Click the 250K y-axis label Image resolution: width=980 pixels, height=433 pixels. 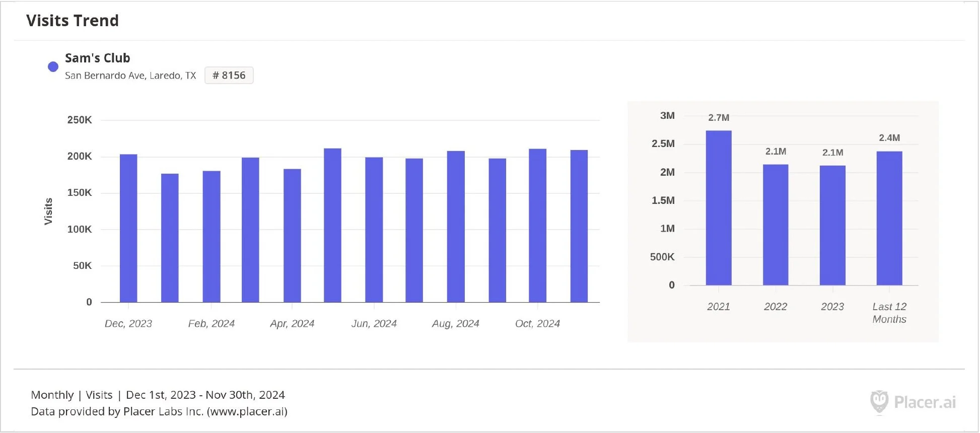[80, 120]
